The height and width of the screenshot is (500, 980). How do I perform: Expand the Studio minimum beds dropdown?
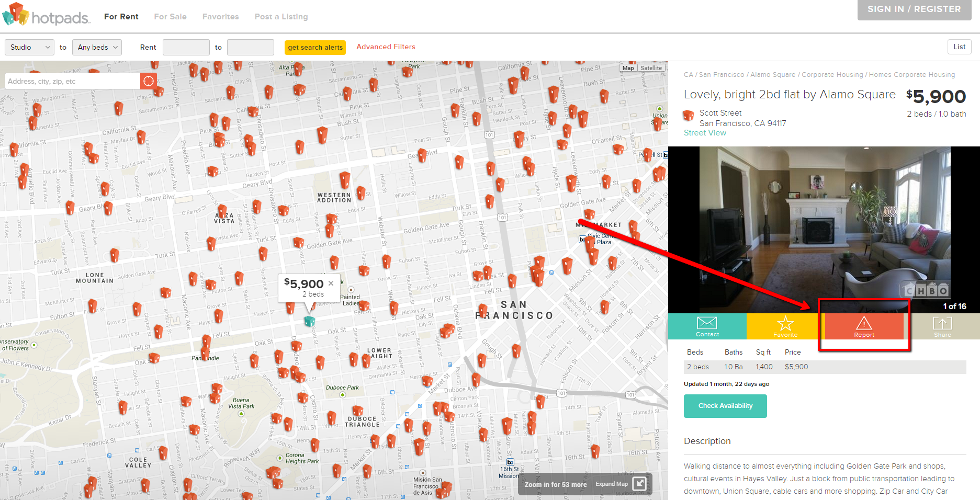pos(30,47)
